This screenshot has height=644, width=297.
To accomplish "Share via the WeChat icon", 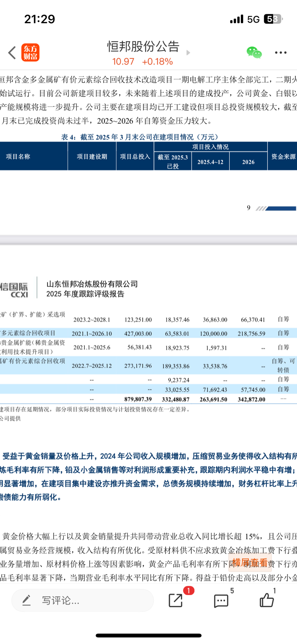I will (x=254, y=52).
